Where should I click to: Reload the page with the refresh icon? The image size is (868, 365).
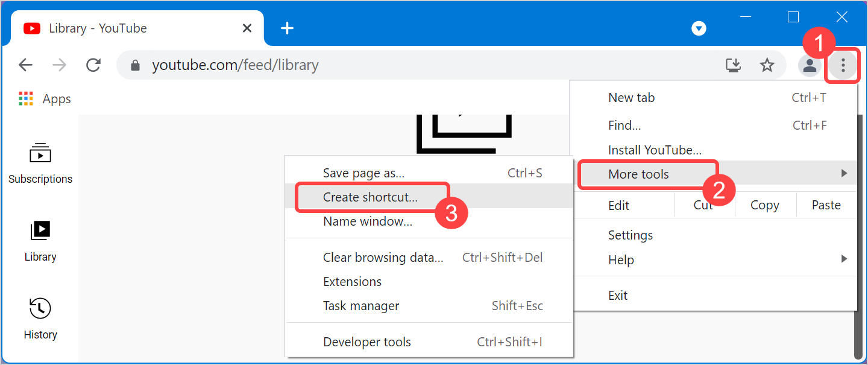[x=93, y=65]
